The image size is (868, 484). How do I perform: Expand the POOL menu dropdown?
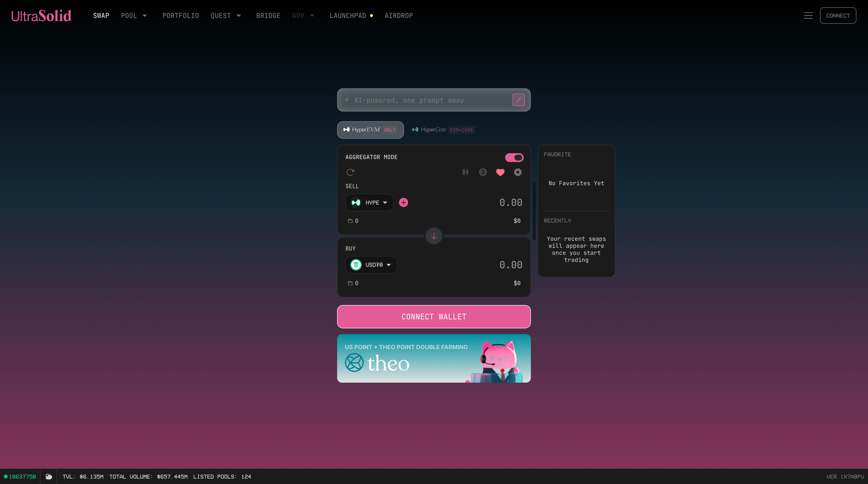click(x=134, y=16)
